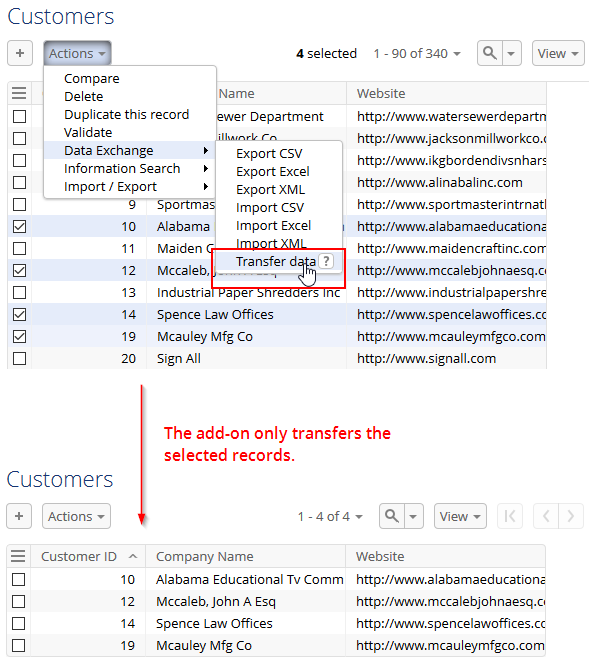Click the magnifier search icon in the top toolbar
This screenshot has height=672, width=589.
click(x=490, y=53)
